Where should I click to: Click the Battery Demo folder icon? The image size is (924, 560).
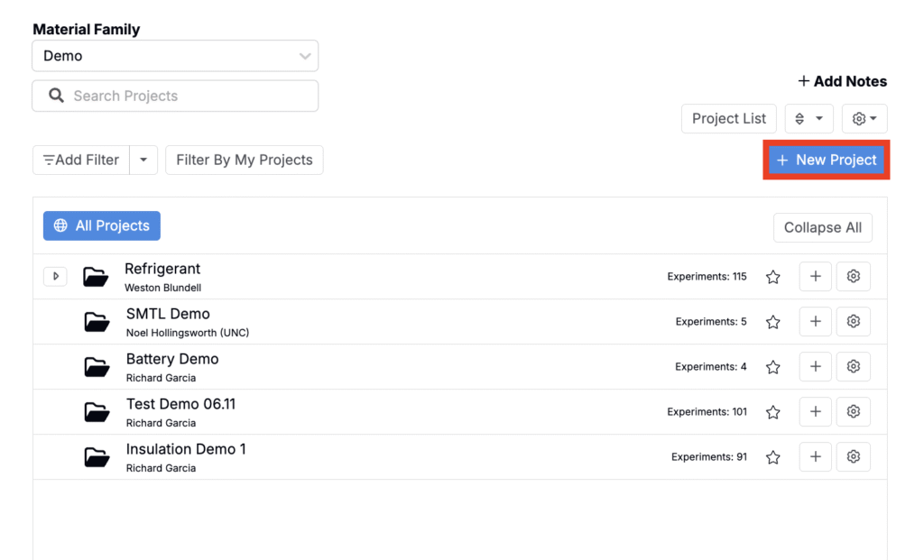(x=97, y=367)
